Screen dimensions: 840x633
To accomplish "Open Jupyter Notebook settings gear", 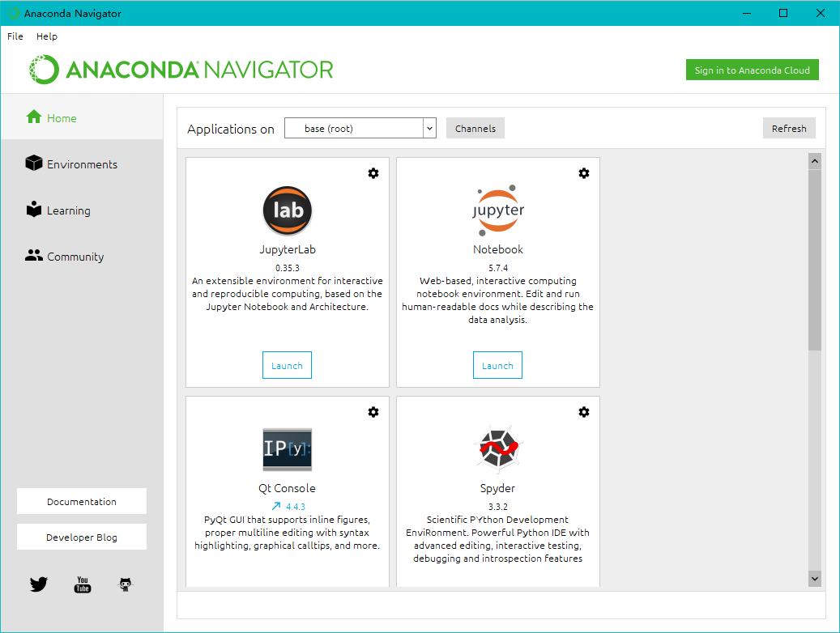I will pyautogui.click(x=584, y=173).
